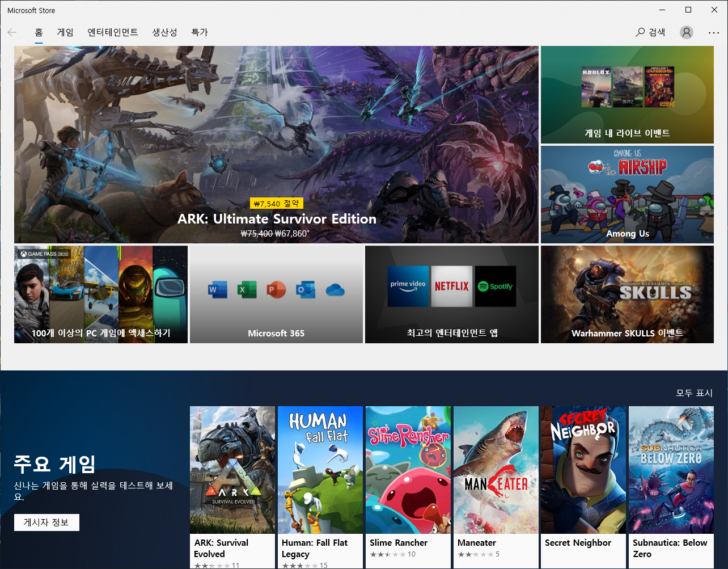Screen dimensions: 728x569
Task: Click the Minecraft Dungeons cover in live events tile
Action: coord(659,87)
